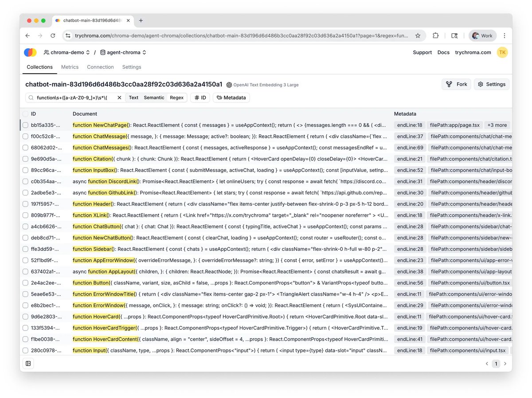Click the collection name heading chatbot-main

124,84
